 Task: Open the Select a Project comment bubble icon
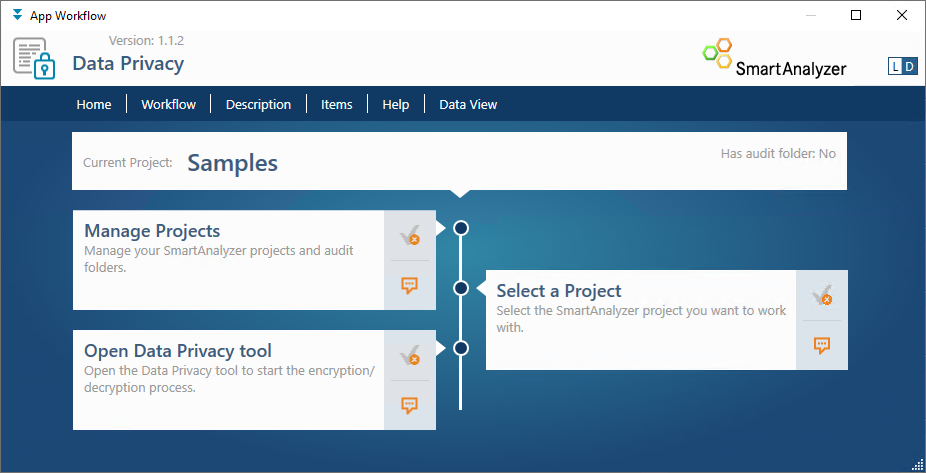821,345
